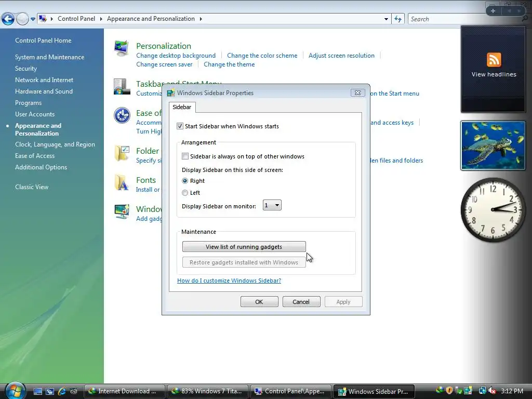Expand arrow after Appearance and Personalization breadcrumb
Viewport: 532px width, 399px height.
(201, 19)
